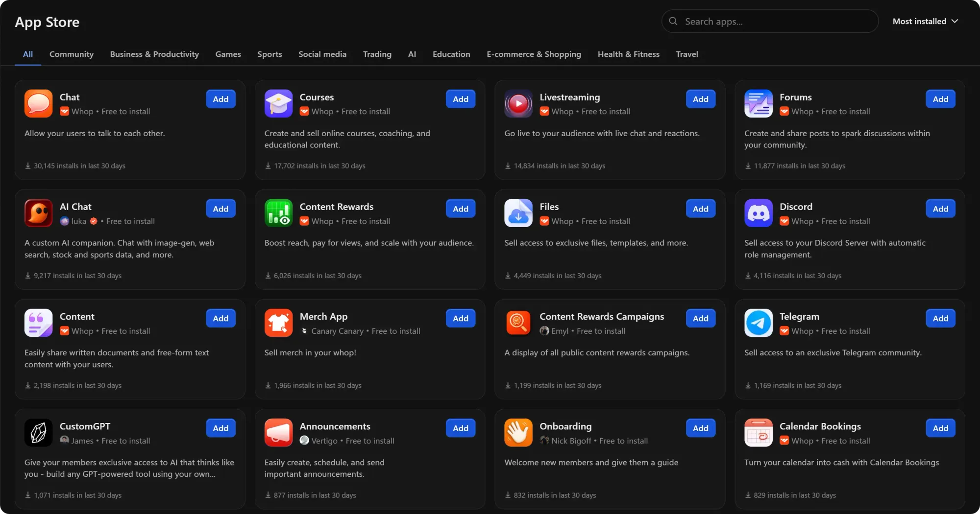Viewport: 980px width, 514px height.
Task: Click the Files cloud download icon
Action: (x=518, y=213)
